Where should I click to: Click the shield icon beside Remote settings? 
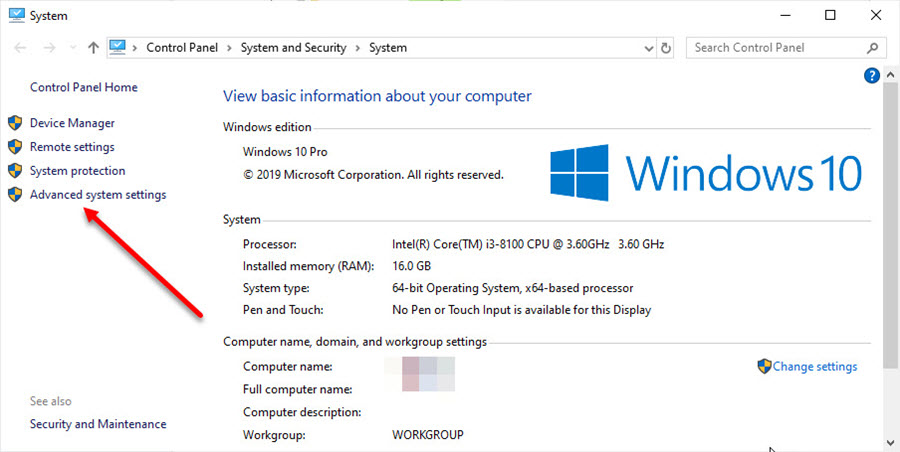click(15, 147)
